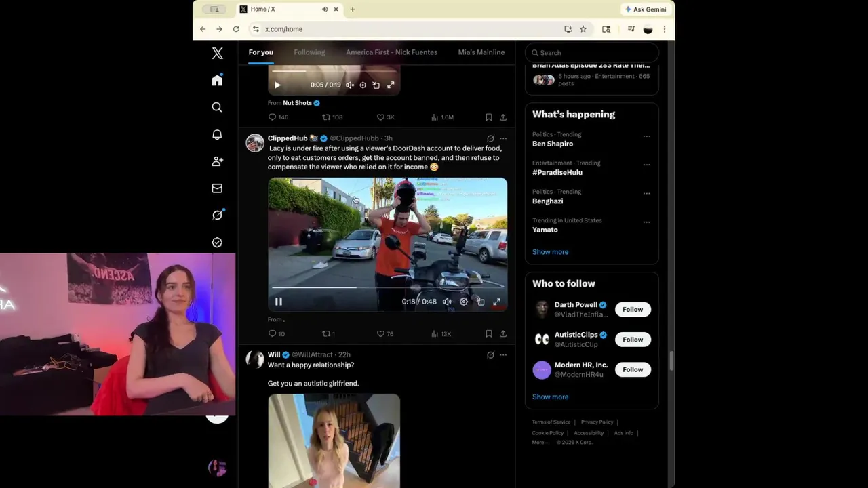Open Messages envelope icon in sidebar
868x488 pixels.
[x=217, y=188]
